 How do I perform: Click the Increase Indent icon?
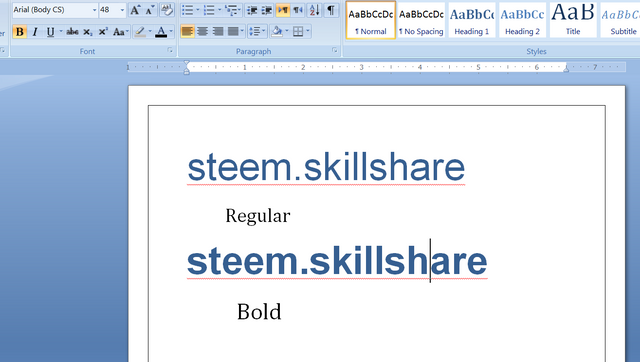267,10
